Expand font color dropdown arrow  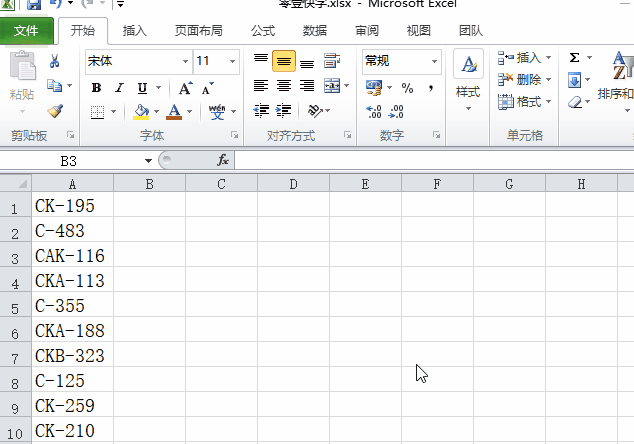[189, 112]
